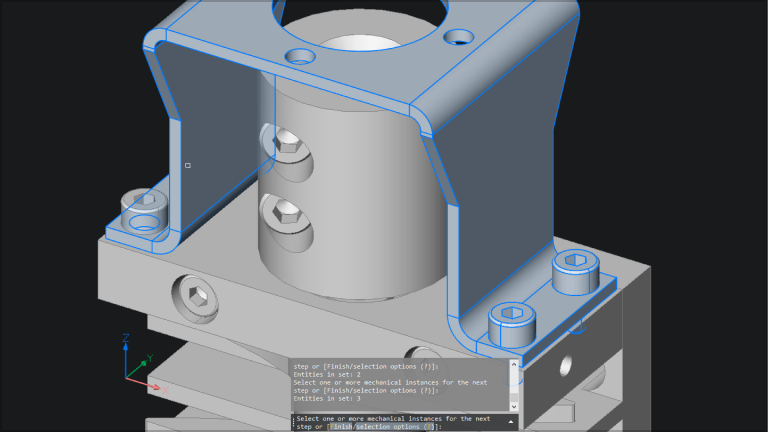Screen dimensions: 768x432
Task: Select the countersunk hex screw on the base block side
Action: point(198,297)
